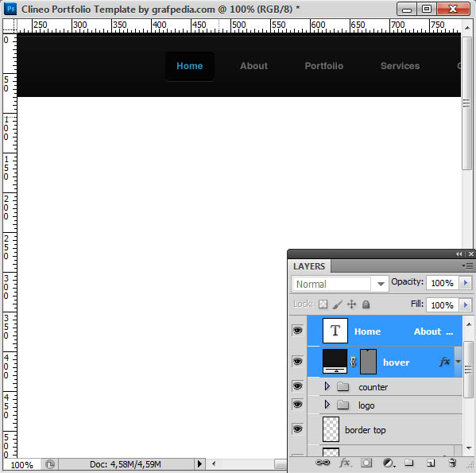The image size is (476, 473).
Task: Open the Layers panel options menu
Action: coord(467,266)
